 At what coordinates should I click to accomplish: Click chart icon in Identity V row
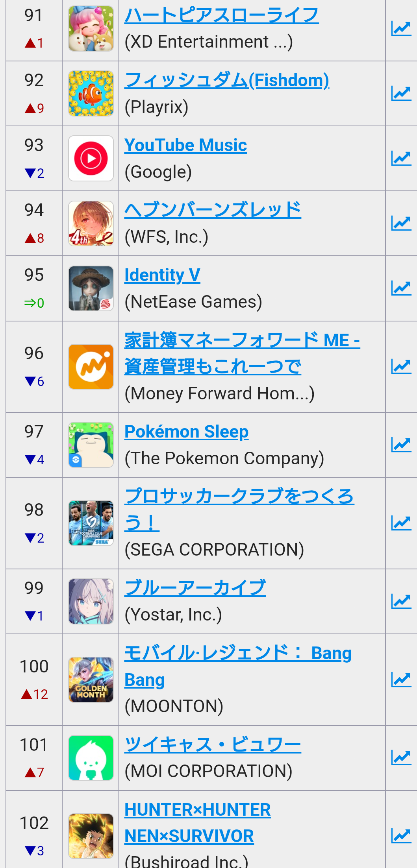(x=401, y=288)
